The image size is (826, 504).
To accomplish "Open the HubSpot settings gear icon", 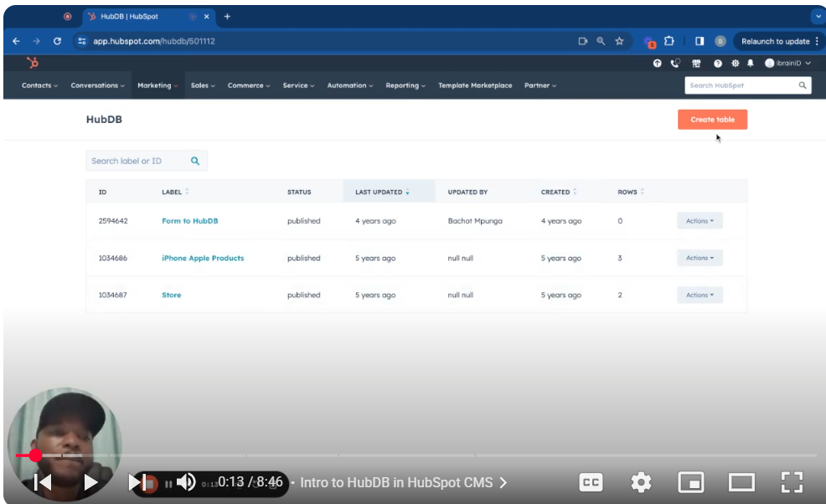I will (735, 63).
